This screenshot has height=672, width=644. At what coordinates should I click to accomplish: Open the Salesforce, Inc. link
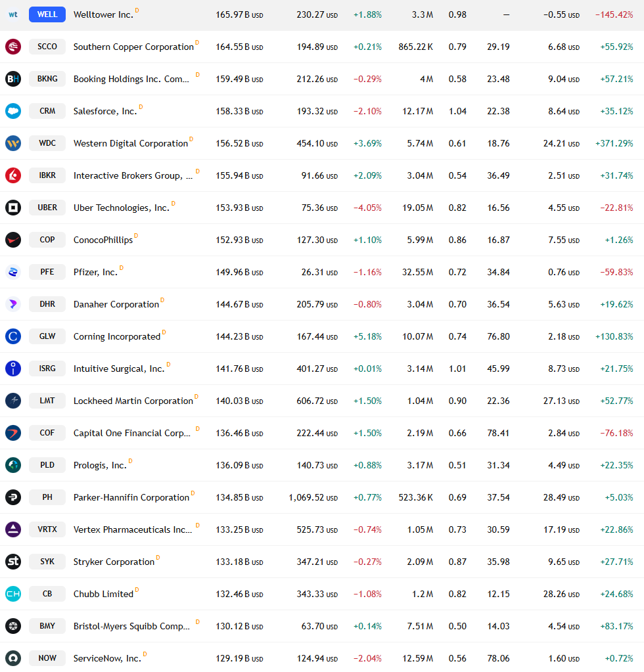tap(105, 112)
